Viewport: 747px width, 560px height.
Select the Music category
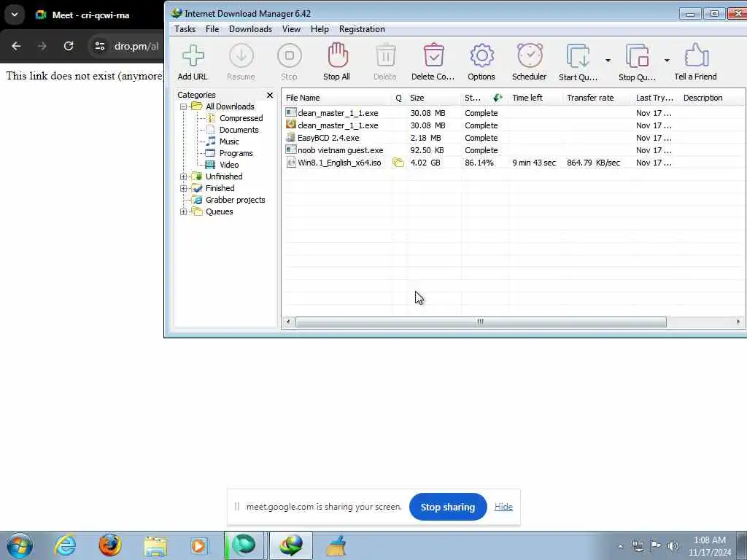point(229,141)
